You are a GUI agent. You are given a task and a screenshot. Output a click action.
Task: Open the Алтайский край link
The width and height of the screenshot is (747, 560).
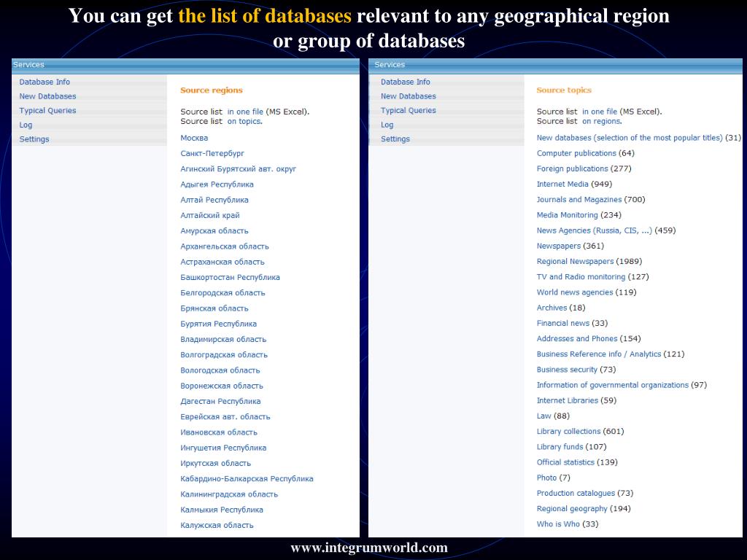[x=209, y=215]
